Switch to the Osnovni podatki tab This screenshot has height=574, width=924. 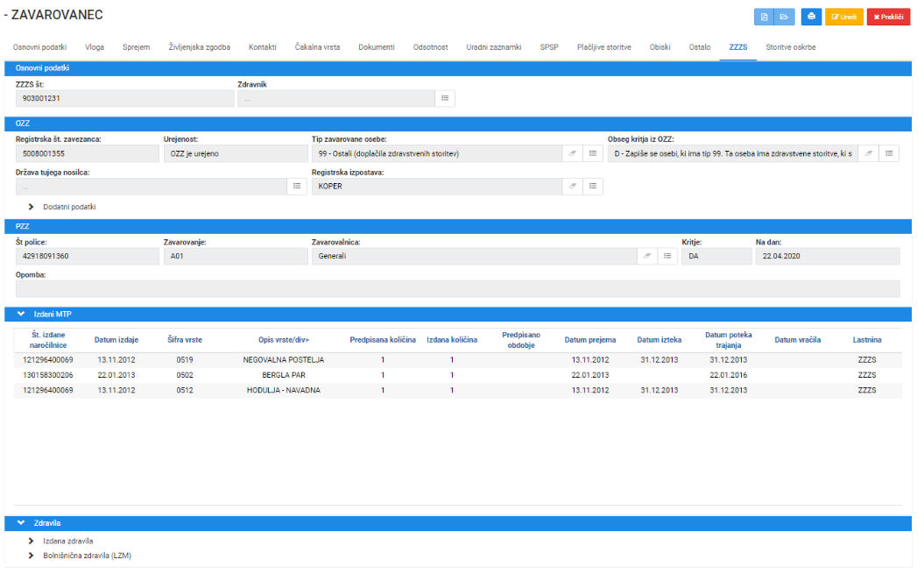(40, 47)
